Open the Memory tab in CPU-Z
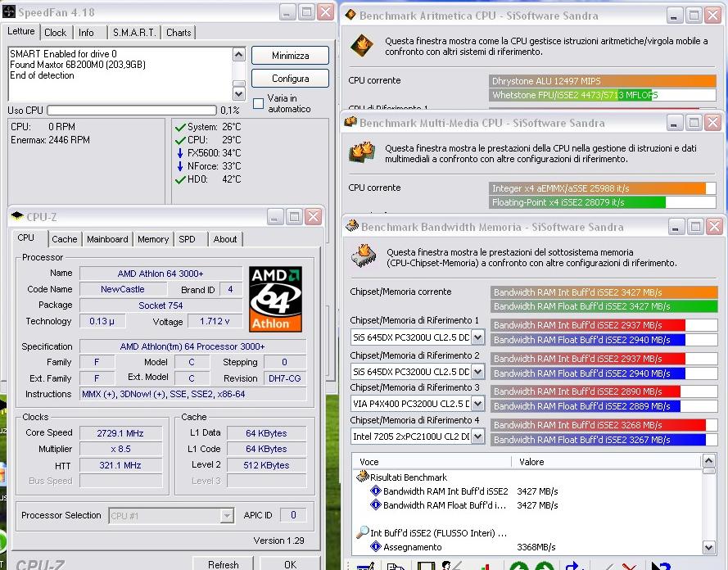 153,239
